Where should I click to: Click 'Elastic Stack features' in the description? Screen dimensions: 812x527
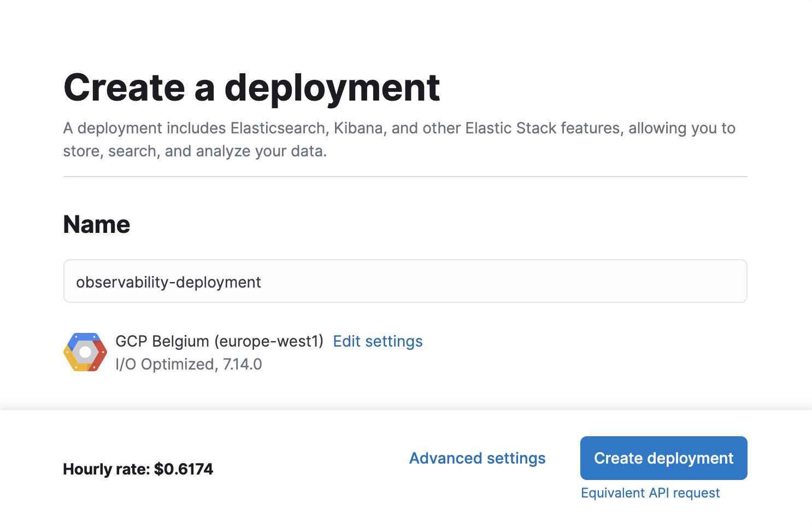click(544, 128)
